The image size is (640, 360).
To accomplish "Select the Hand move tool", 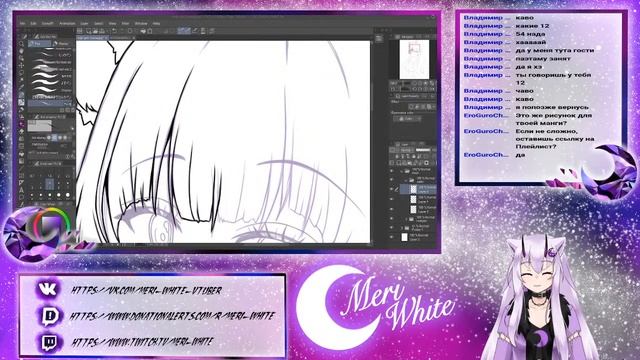I will 21,51.
